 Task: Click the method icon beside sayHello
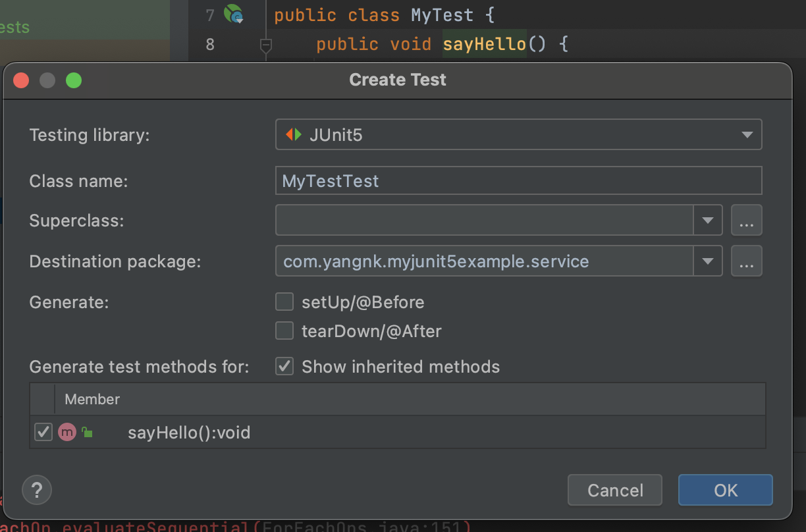click(x=67, y=432)
